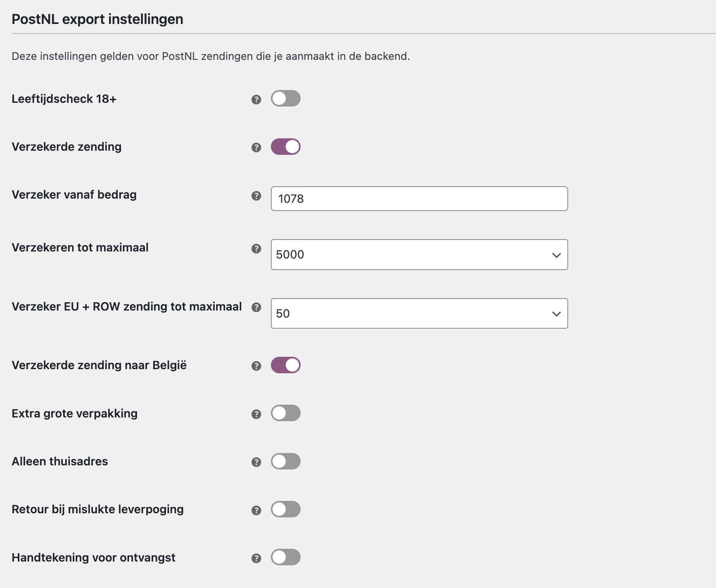Open help for Verzekerde zending naar België
Viewport: 716px width, 588px height.
(257, 365)
